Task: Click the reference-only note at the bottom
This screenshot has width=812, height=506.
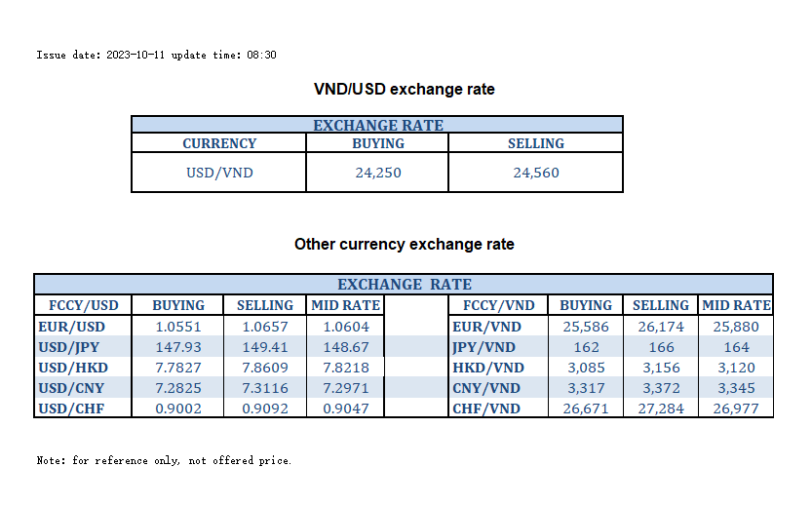Action: [164, 460]
